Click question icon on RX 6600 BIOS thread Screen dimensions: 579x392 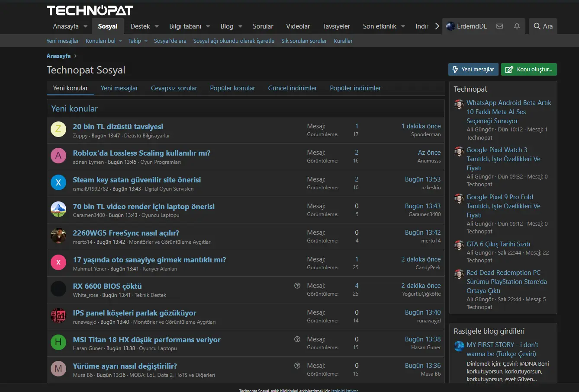[297, 286]
